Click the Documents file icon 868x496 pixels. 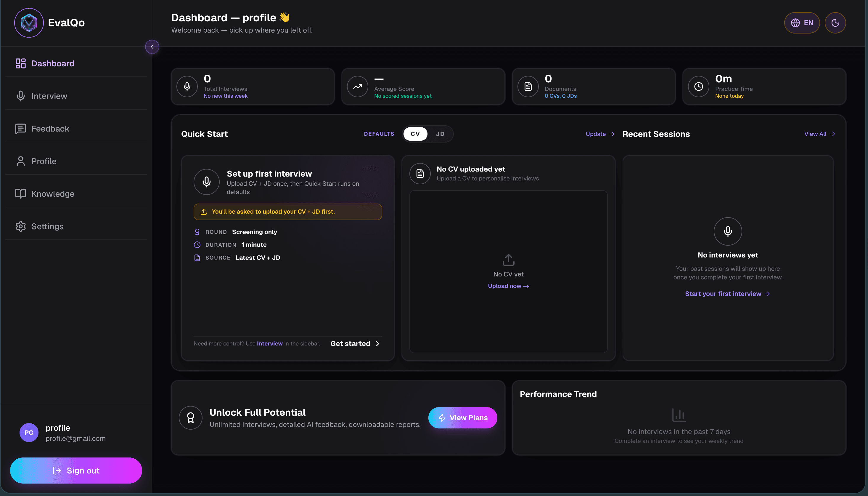tap(528, 87)
